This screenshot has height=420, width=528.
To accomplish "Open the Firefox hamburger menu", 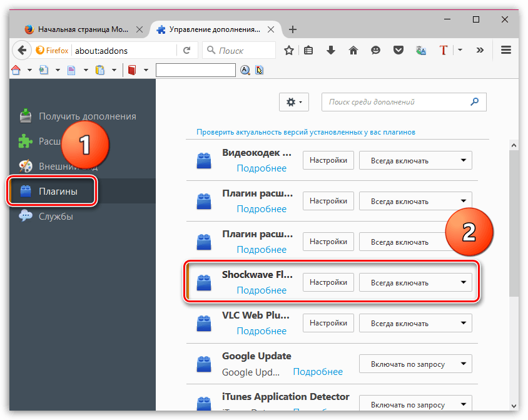I will coord(507,50).
